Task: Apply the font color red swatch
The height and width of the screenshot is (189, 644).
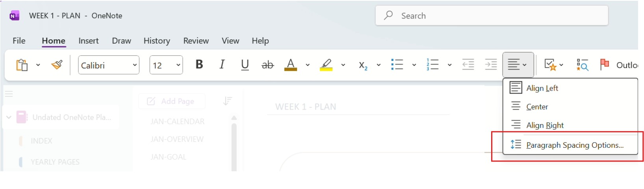Action: pos(291,65)
